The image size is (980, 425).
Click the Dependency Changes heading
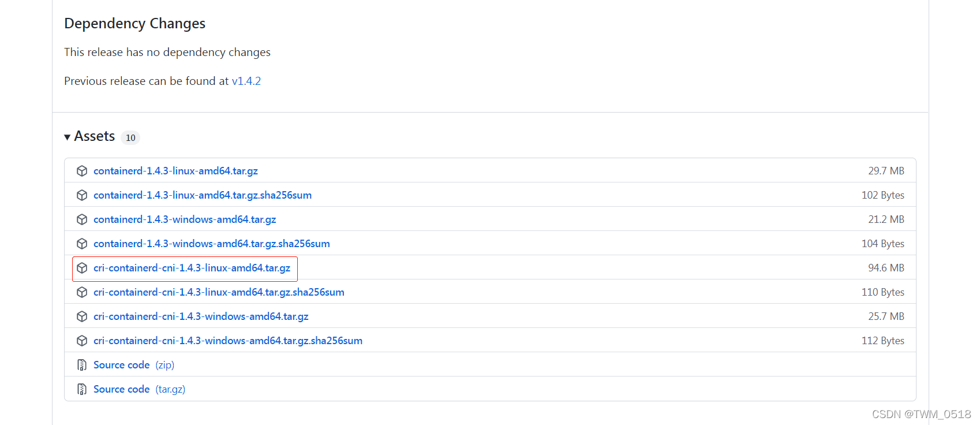[134, 24]
